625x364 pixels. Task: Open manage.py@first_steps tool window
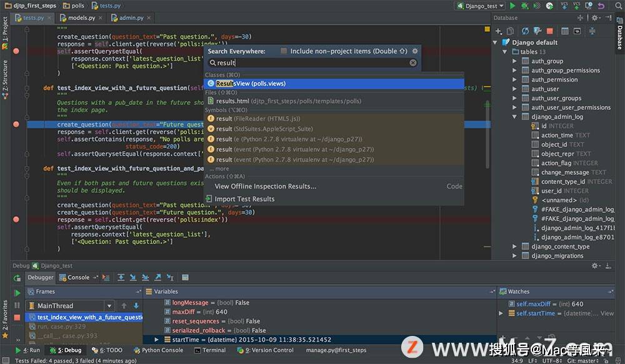coord(336,350)
